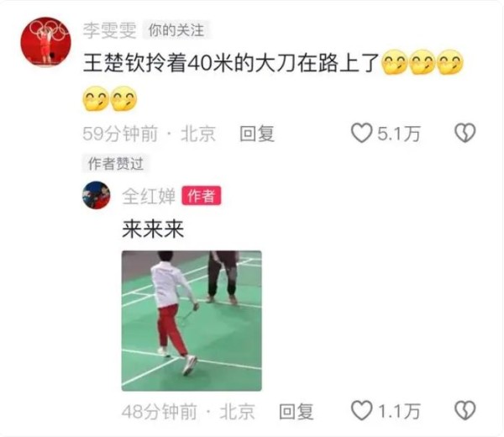Select the comment text about 王楚钦
This screenshot has height=437, width=504.
(231, 63)
